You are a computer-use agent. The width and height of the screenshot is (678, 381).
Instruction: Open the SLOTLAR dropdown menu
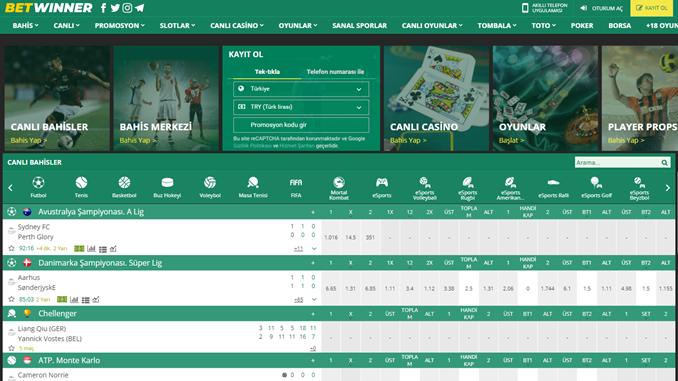coord(177,26)
